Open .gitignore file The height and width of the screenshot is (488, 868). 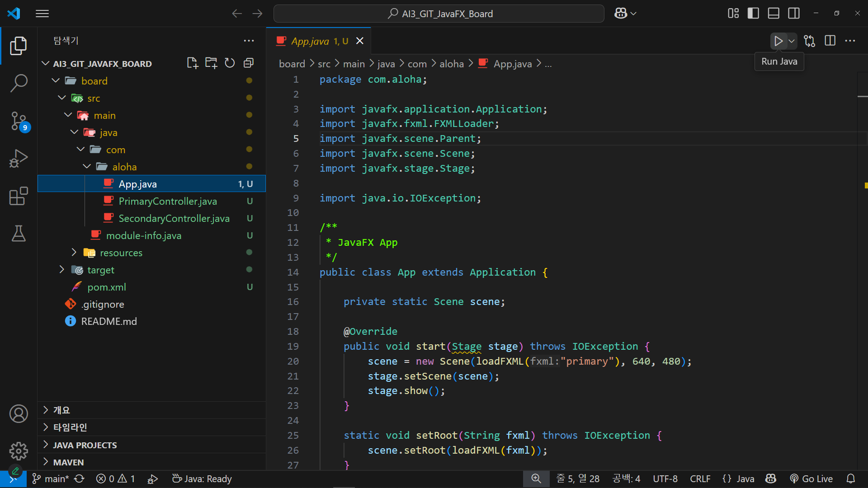(x=103, y=304)
